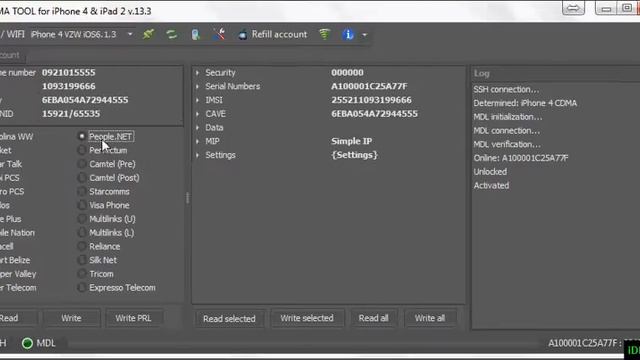640x360 pixels.
Task: Select the Reliance radio button
Action: [82, 247]
